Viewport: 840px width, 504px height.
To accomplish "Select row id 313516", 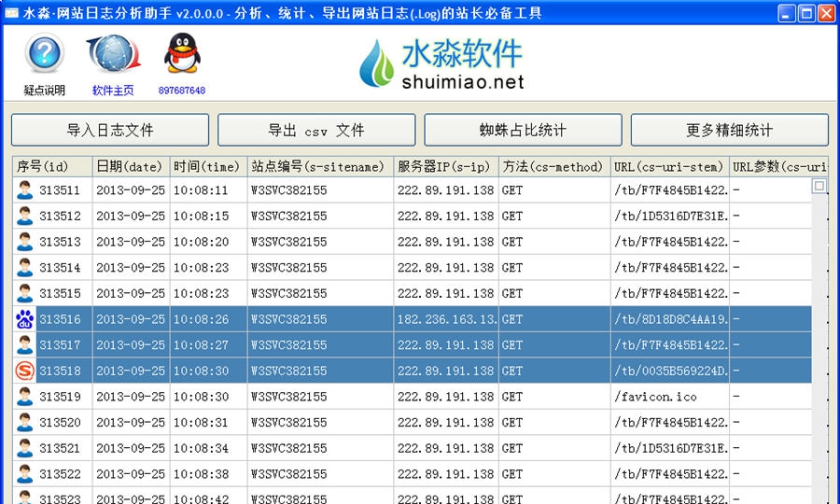I will click(60, 319).
